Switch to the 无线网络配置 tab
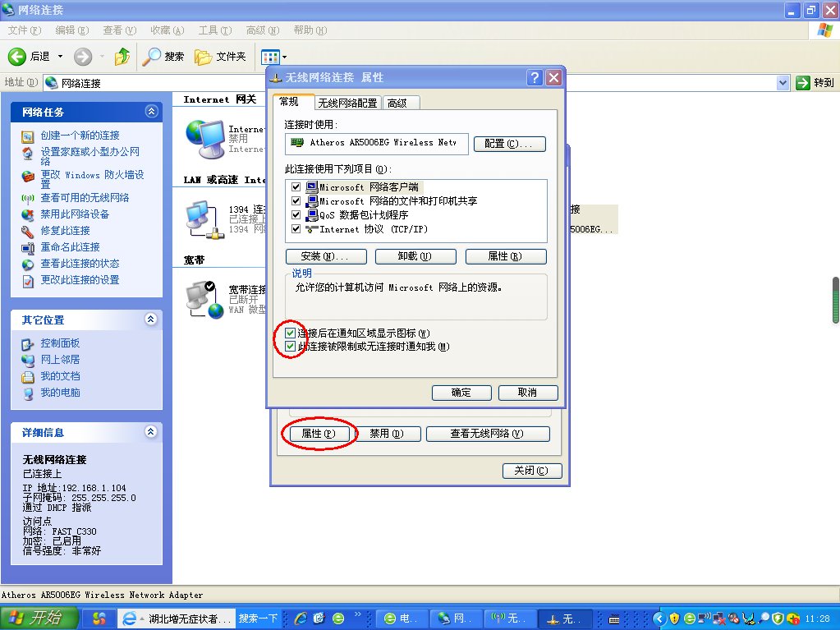Viewport: 840px width, 630px height. (348, 103)
